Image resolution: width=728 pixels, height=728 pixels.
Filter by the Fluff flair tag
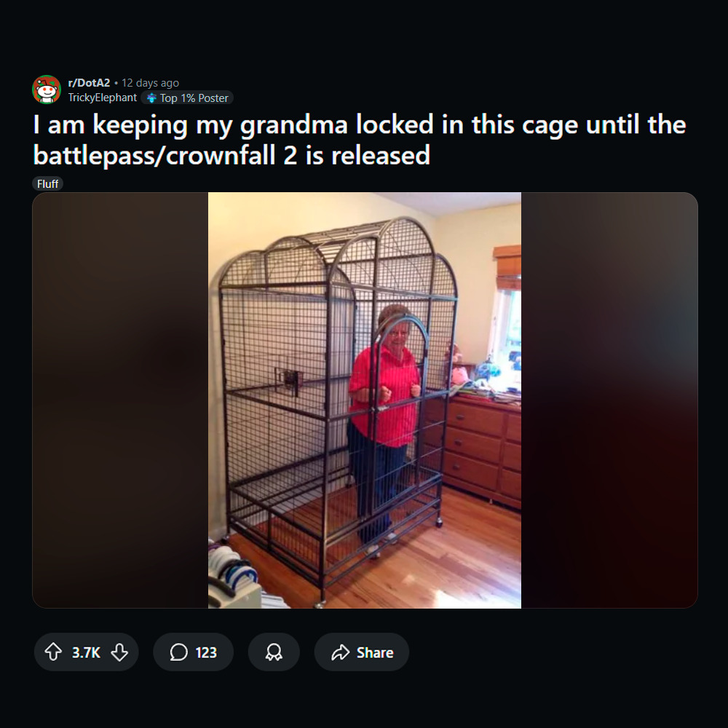tap(47, 184)
